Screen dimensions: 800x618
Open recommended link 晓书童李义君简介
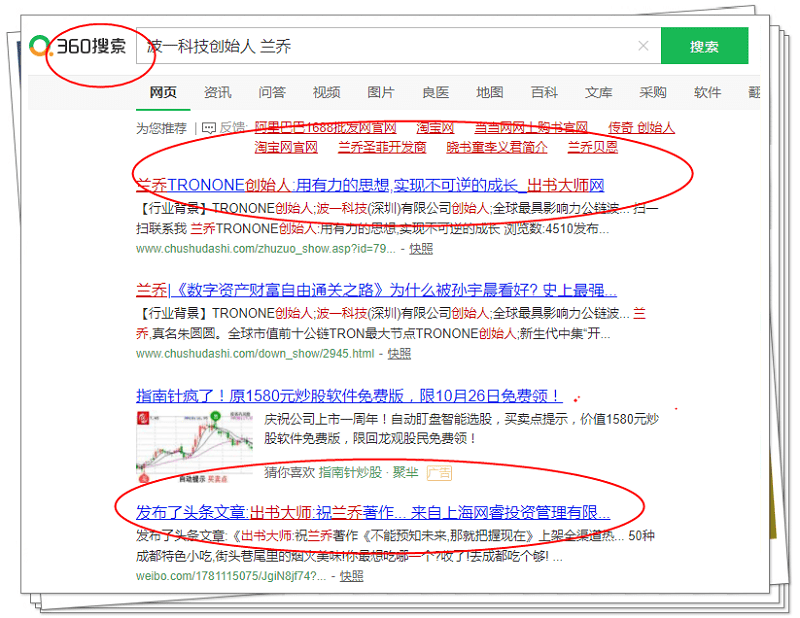[497, 147]
